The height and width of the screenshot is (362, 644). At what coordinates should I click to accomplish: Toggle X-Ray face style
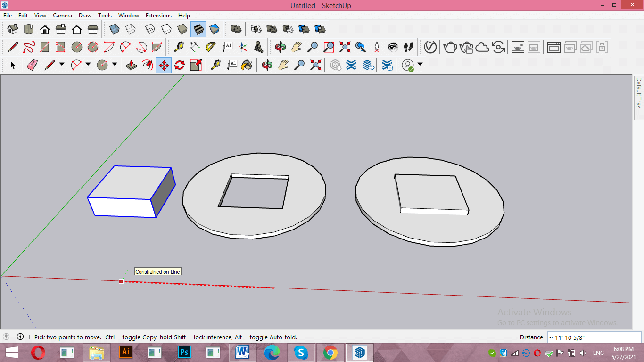[115, 29]
